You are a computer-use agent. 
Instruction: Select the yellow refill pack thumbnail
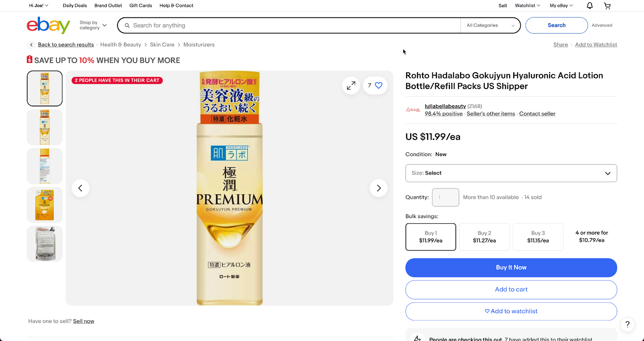45,205
